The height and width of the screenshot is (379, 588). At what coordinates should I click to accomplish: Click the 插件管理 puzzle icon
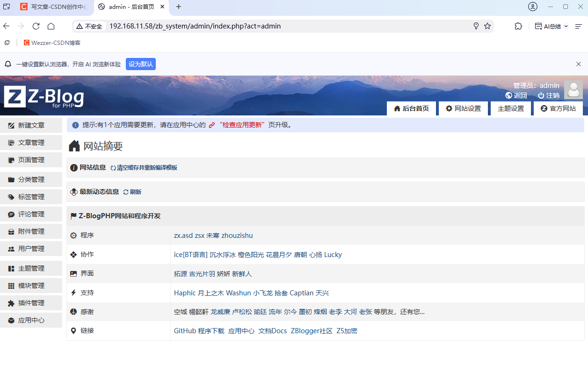coord(11,303)
